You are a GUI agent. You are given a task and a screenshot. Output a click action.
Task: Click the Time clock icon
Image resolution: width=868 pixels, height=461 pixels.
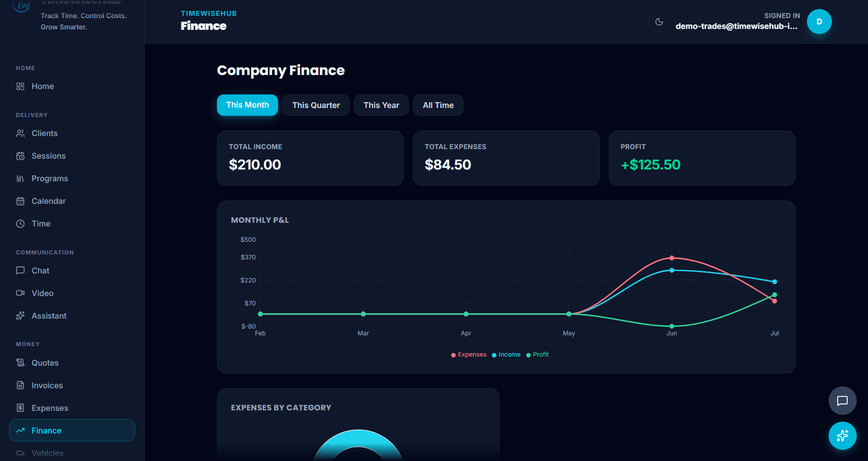pyautogui.click(x=20, y=224)
